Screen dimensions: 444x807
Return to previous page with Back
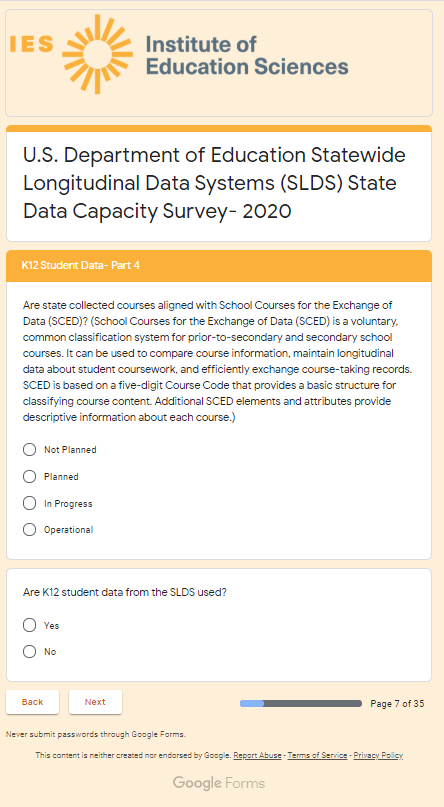32,702
